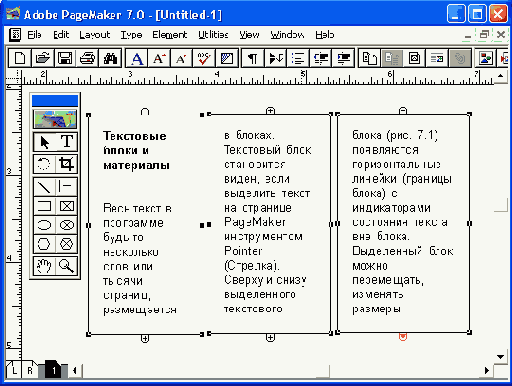Choose the Crop tool
The image size is (512, 386).
pyautogui.click(x=66, y=164)
